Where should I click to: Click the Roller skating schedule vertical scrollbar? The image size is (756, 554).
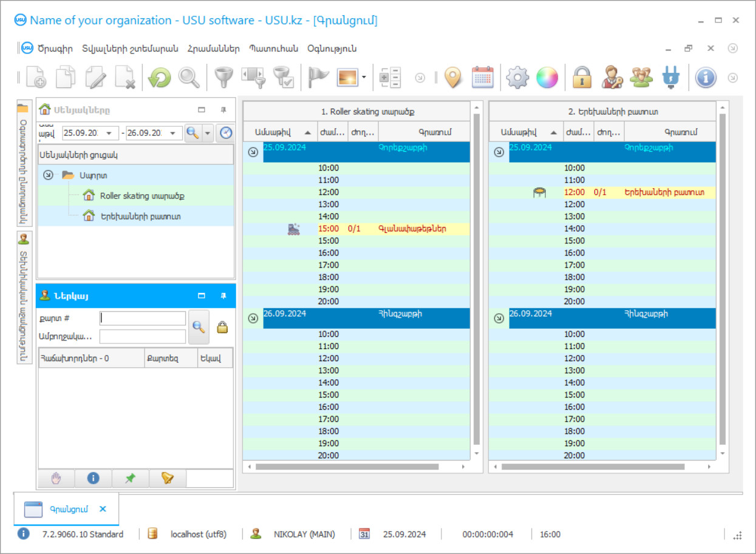(477, 279)
